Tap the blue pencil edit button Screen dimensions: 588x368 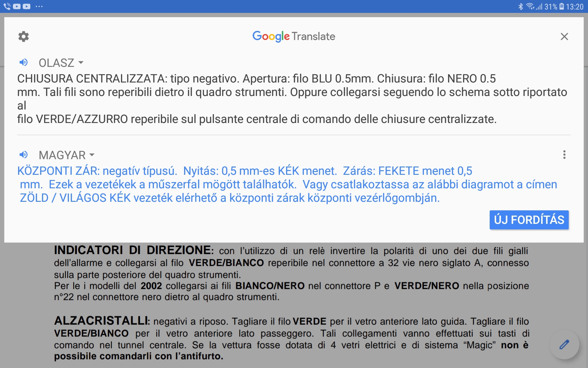click(x=564, y=344)
